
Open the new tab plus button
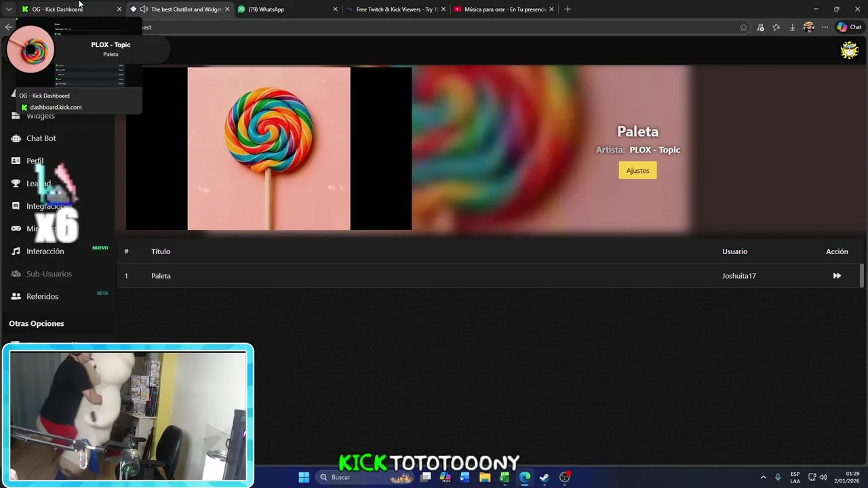point(568,9)
